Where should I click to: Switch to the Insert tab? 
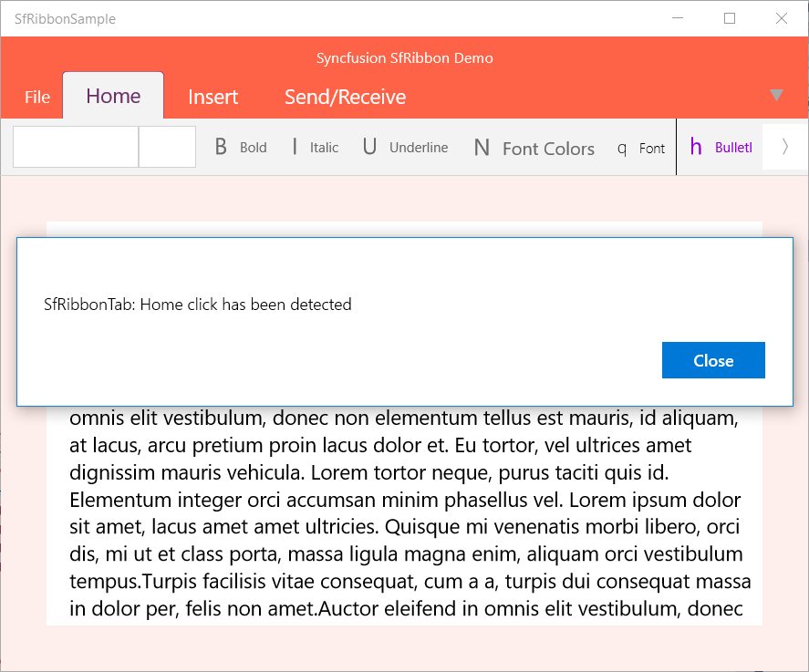(x=213, y=97)
